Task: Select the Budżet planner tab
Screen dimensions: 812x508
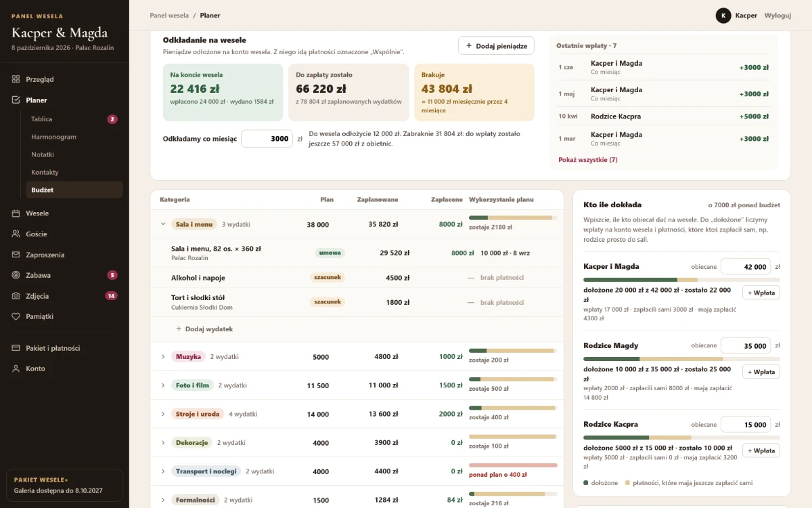Action: point(74,190)
